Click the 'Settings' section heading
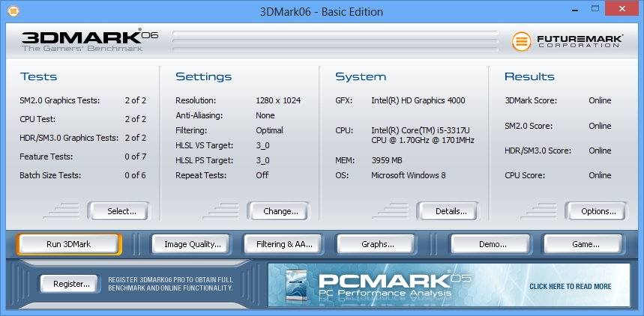Viewport: 644px width, 316px height. 204,76
